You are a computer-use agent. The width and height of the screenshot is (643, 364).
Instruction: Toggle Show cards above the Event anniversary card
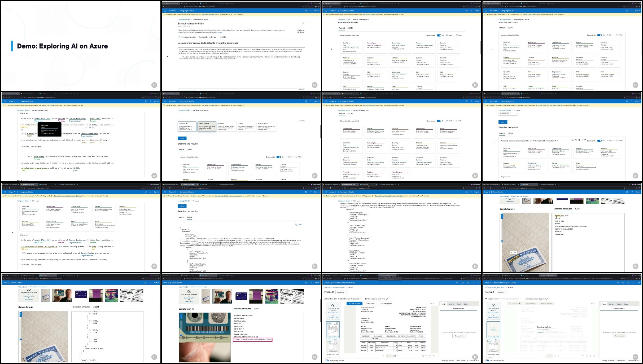pos(439,121)
